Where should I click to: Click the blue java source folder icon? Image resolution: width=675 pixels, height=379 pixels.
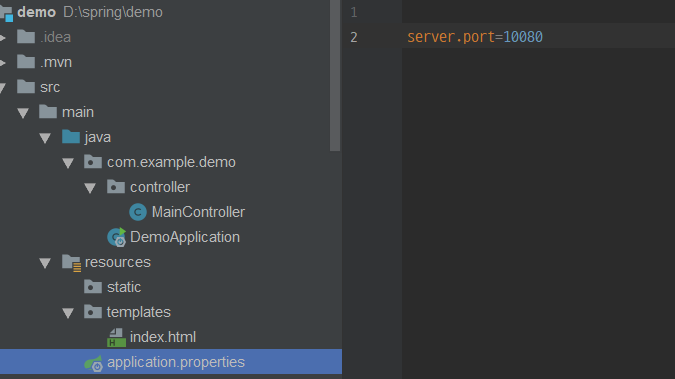[x=71, y=137]
